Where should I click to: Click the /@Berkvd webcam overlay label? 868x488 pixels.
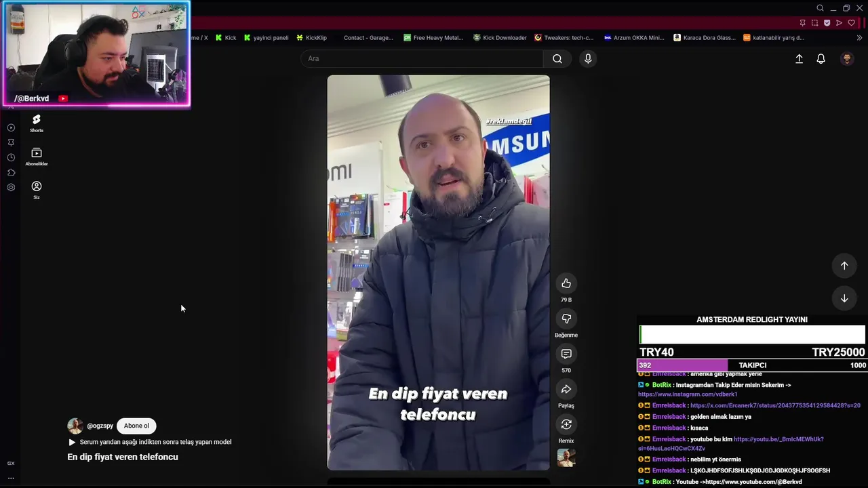click(32, 98)
